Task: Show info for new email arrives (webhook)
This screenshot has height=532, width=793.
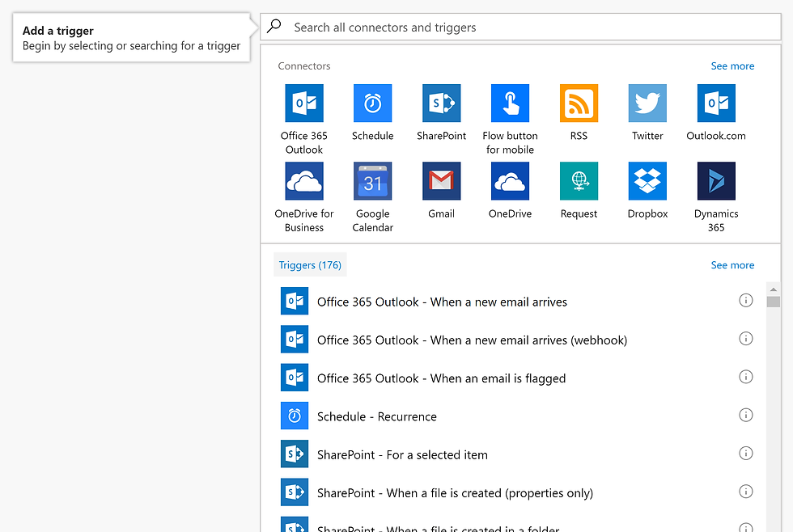Action: click(746, 339)
